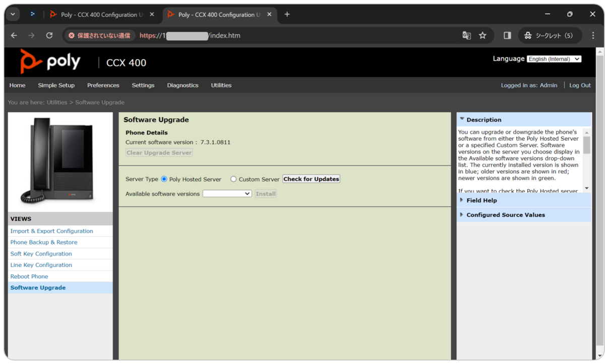The height and width of the screenshot is (364, 605).
Task: Open the Preferences menu
Action: click(x=103, y=85)
